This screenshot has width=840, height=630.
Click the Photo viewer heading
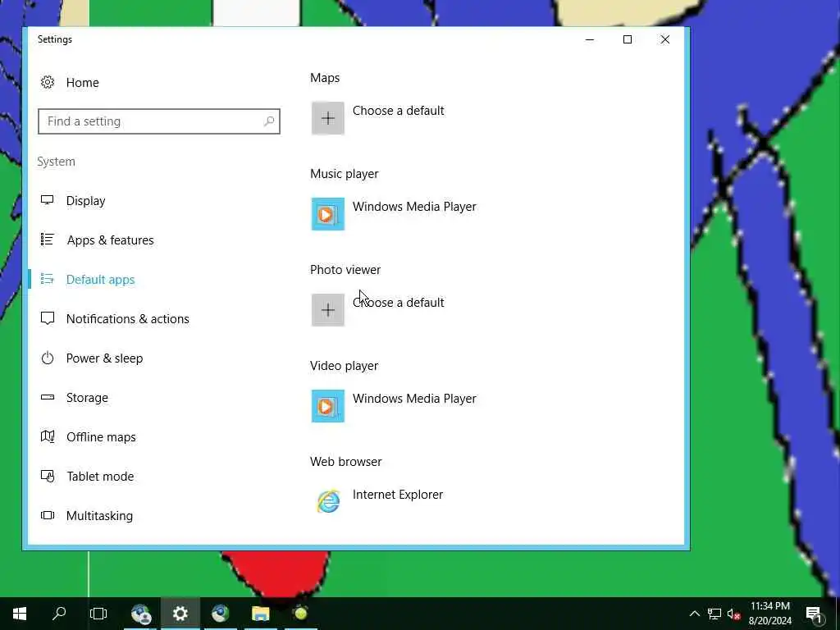(345, 270)
